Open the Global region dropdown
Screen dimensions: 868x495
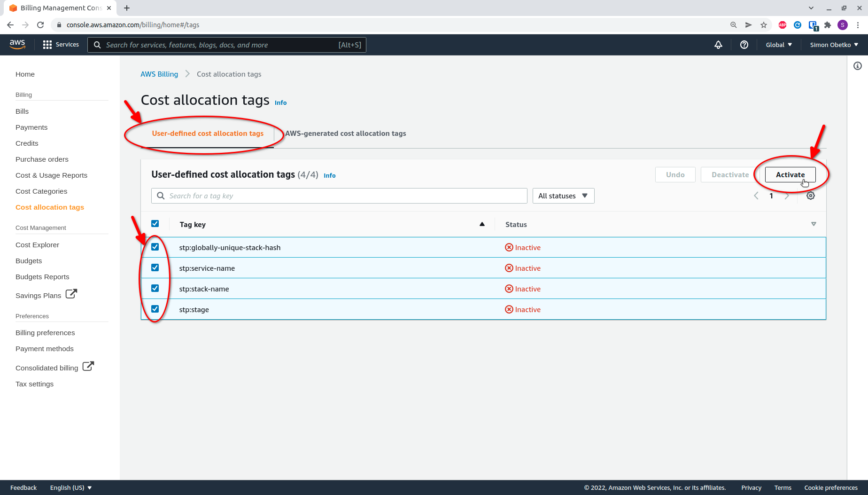[x=779, y=45]
